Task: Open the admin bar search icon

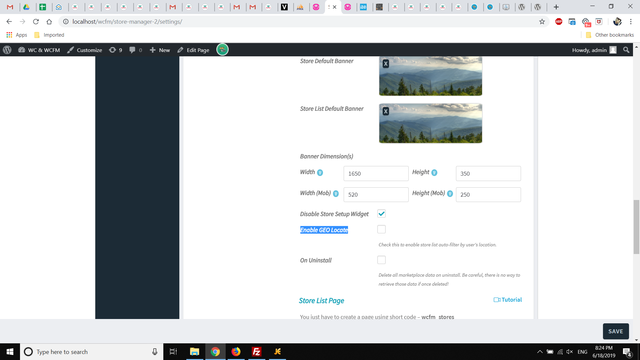Action: 626,50
